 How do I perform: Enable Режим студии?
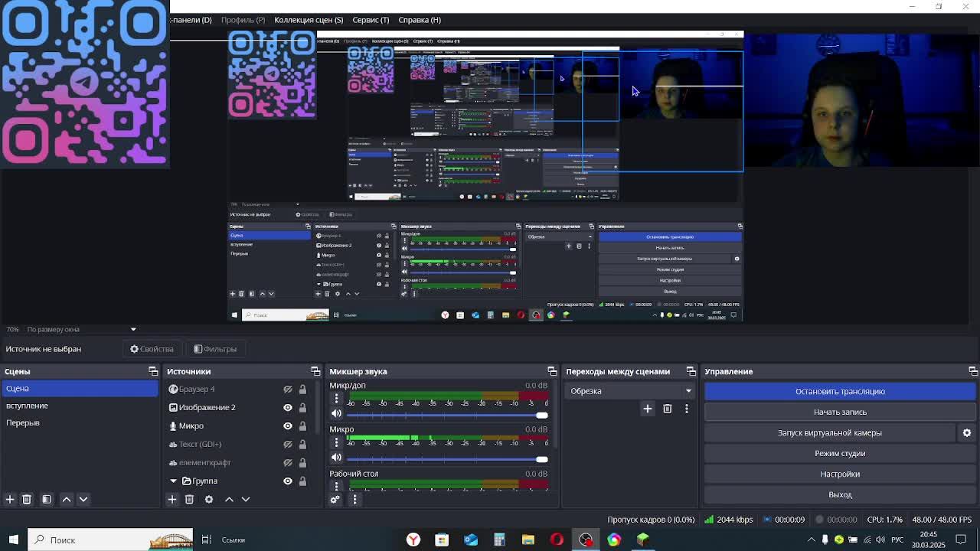(840, 453)
